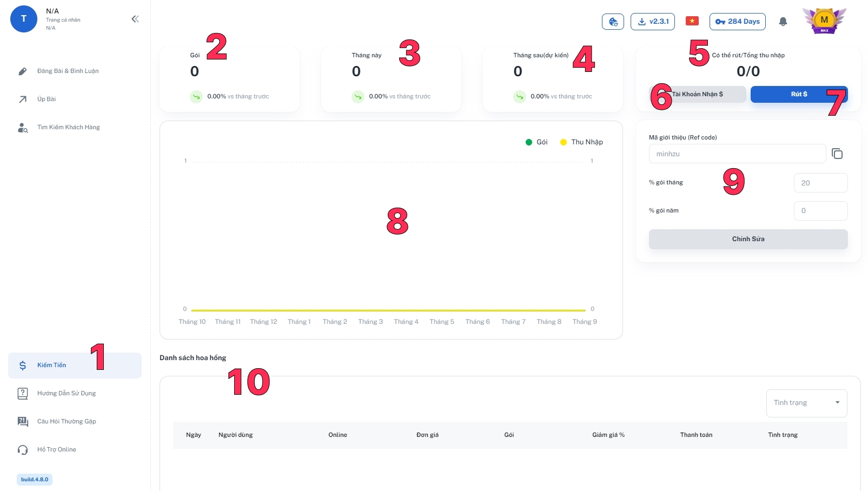Screen dimensions: 868x491
Task: Copy the referral code with copy icon
Action: 837,154
